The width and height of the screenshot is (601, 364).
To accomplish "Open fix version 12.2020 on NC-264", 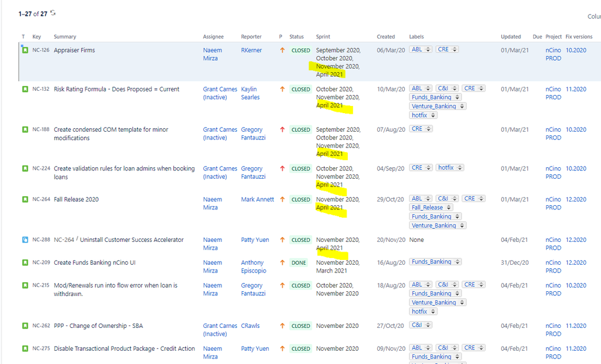I will coord(576,200).
